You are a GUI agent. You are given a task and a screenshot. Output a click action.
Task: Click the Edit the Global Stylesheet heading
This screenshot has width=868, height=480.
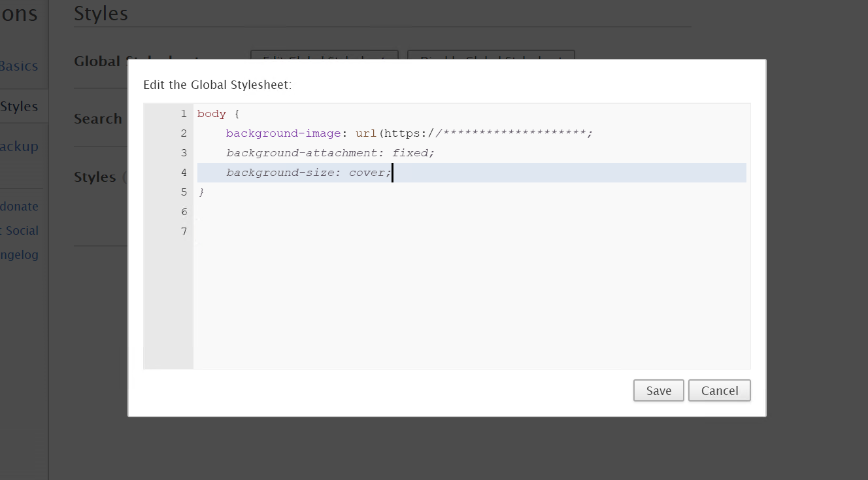(x=218, y=84)
